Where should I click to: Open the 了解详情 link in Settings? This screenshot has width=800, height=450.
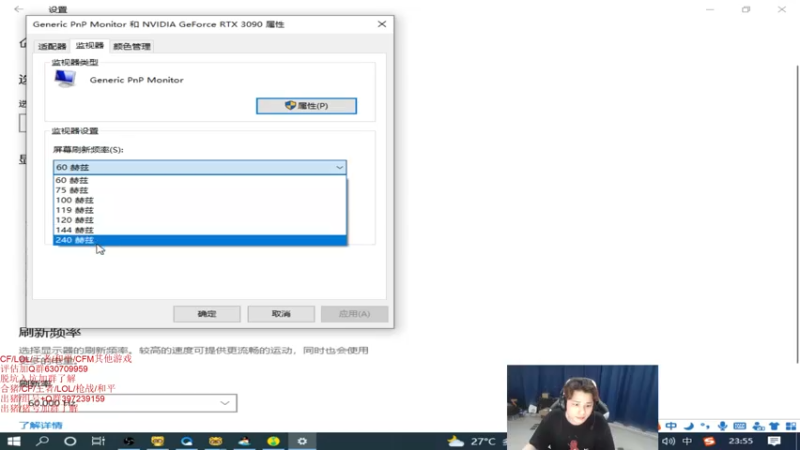click(x=41, y=425)
